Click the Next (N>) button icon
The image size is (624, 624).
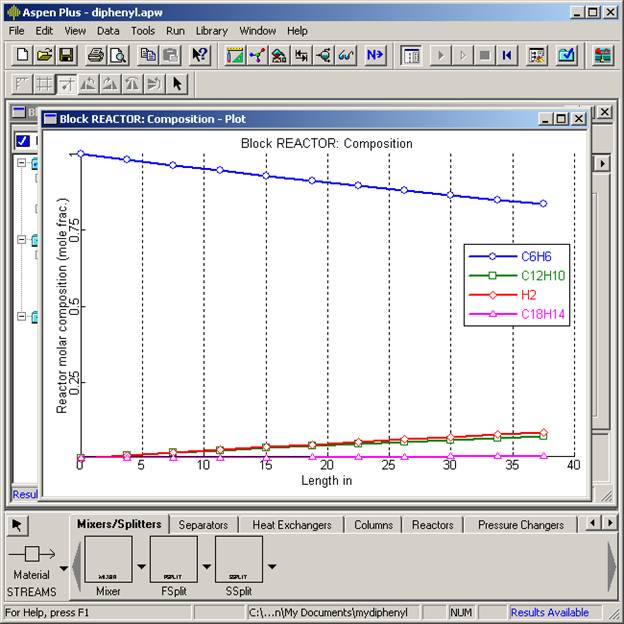pos(375,55)
